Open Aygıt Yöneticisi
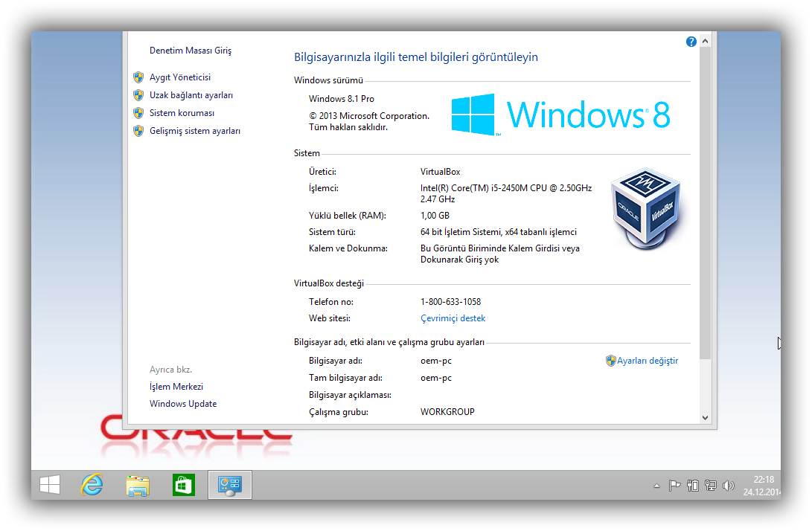This screenshot has height=531, width=812. coord(180,77)
